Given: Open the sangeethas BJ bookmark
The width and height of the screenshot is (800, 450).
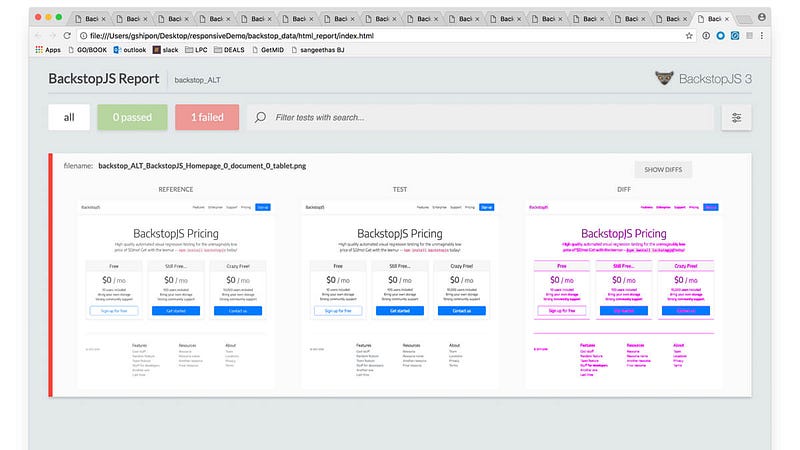Looking at the screenshot, I should point(317,50).
